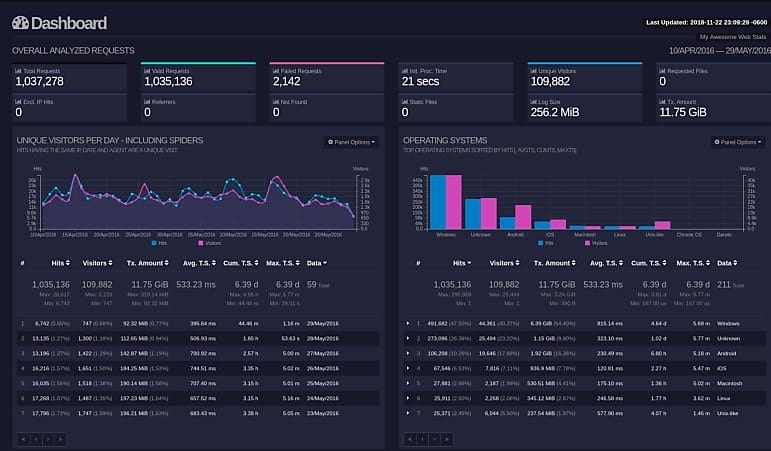Click chart icon on Valid Requests card
The width and height of the screenshot is (771, 451).
147,71
